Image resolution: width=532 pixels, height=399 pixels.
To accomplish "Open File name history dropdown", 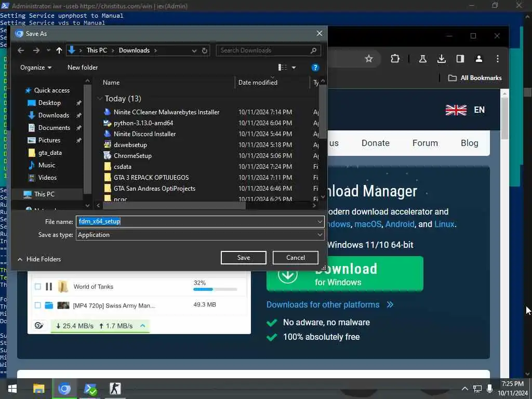I will (320, 221).
